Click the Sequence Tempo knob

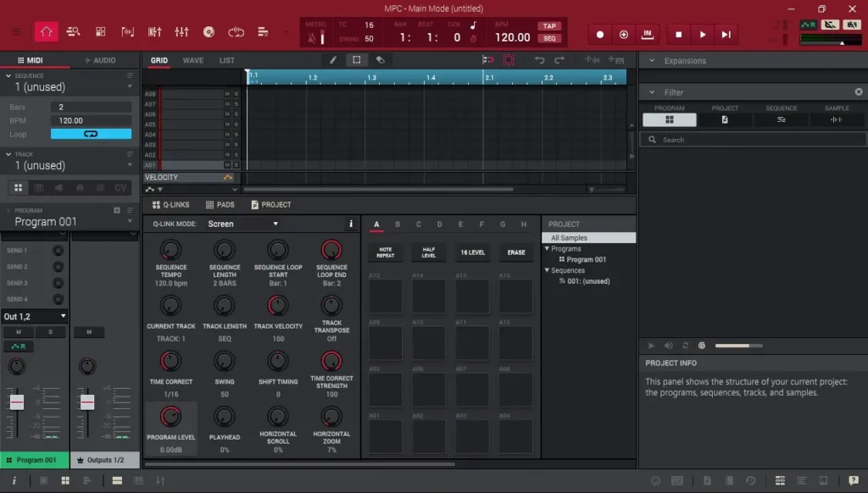(170, 250)
